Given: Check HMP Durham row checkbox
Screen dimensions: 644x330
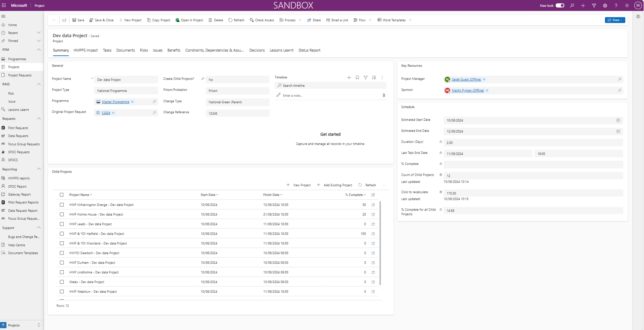Looking at the screenshot, I should tap(61, 263).
